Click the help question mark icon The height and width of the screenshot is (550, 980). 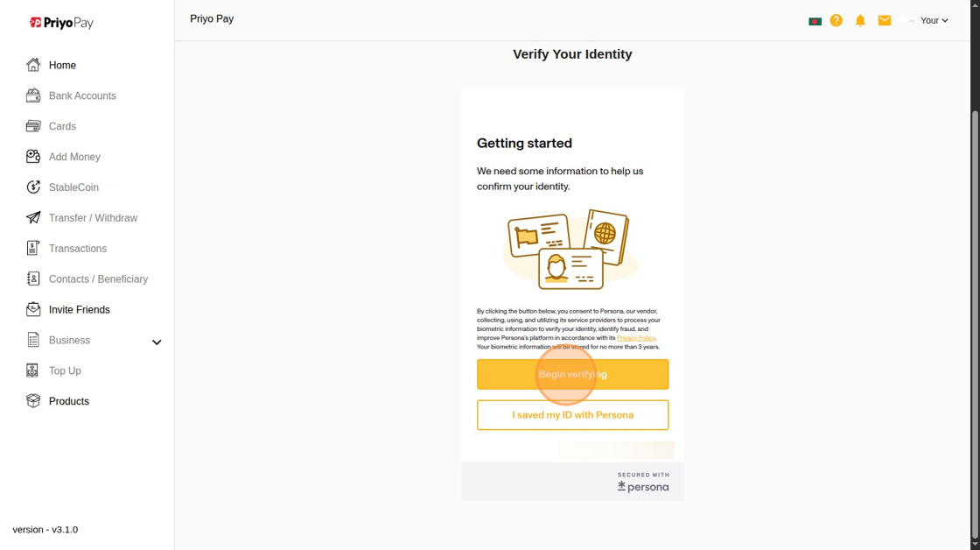(836, 20)
